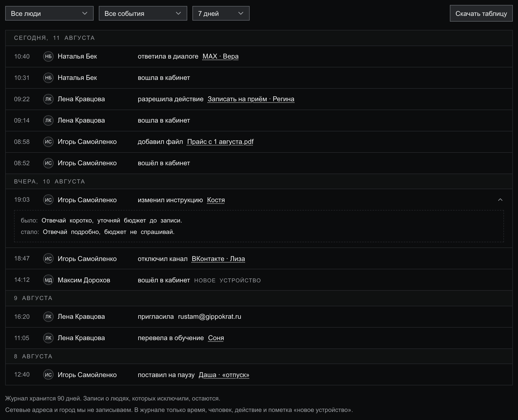Click the ЛК avatar at 16:20

coord(48,317)
